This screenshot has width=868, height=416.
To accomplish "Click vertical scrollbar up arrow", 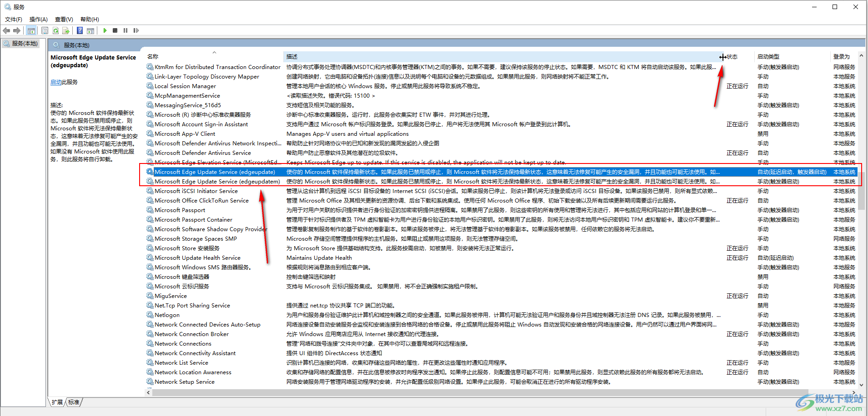I will pos(861,56).
